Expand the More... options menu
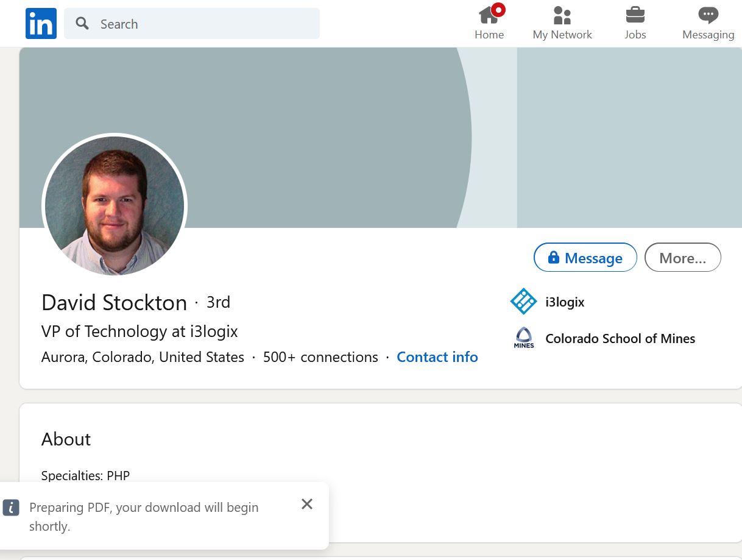Viewport: 742px width, 560px height. (x=682, y=258)
